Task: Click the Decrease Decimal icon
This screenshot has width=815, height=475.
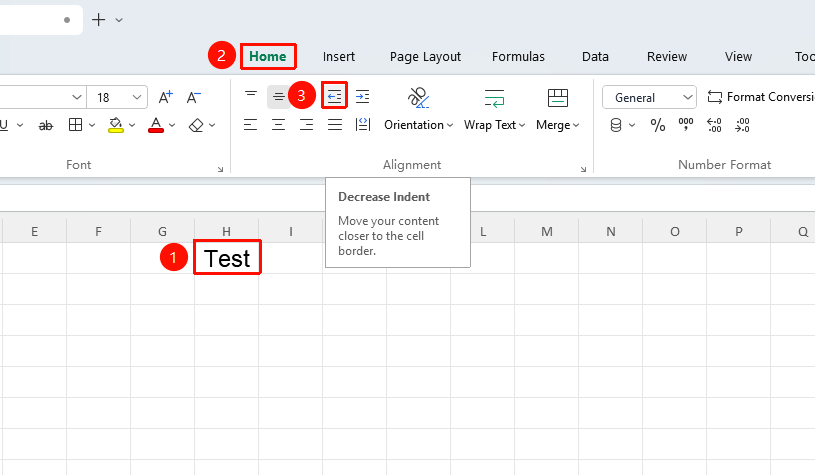Action: tap(742, 125)
